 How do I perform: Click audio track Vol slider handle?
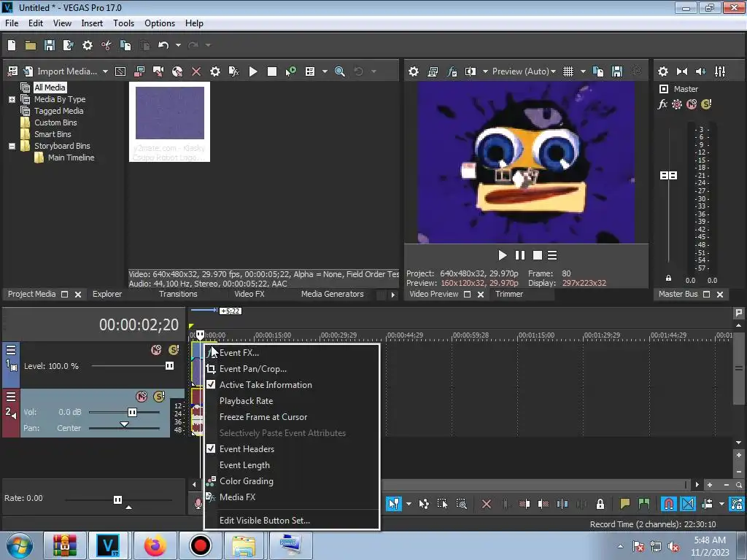(x=132, y=413)
